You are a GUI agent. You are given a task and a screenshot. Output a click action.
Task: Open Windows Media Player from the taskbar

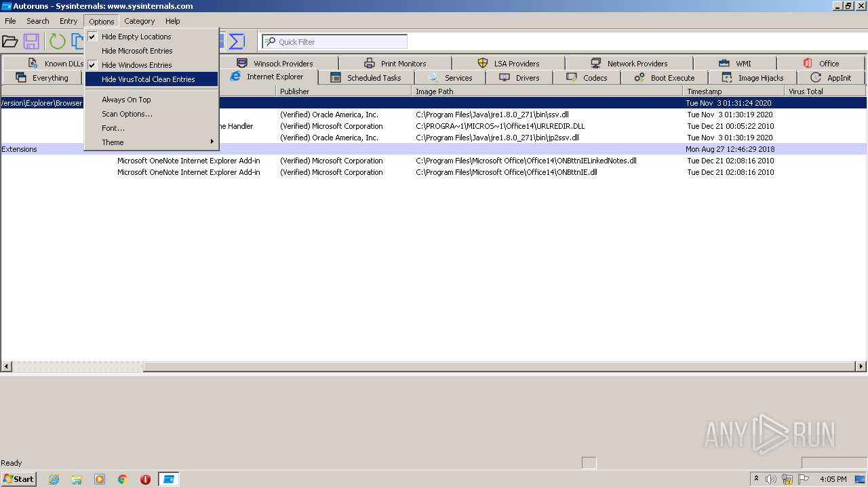pos(100,479)
